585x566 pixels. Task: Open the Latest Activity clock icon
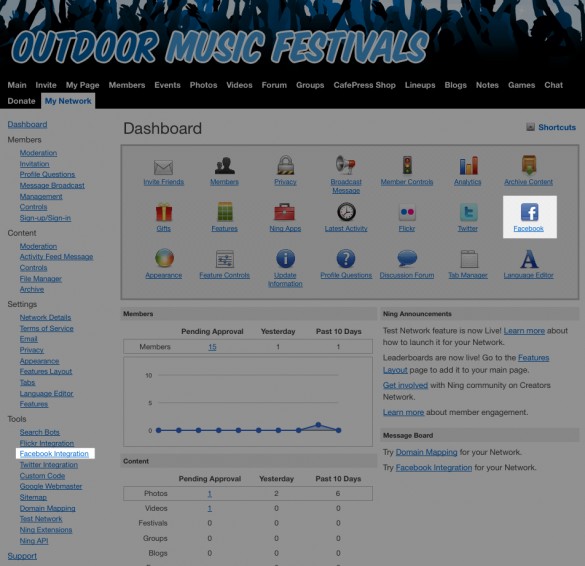point(346,212)
